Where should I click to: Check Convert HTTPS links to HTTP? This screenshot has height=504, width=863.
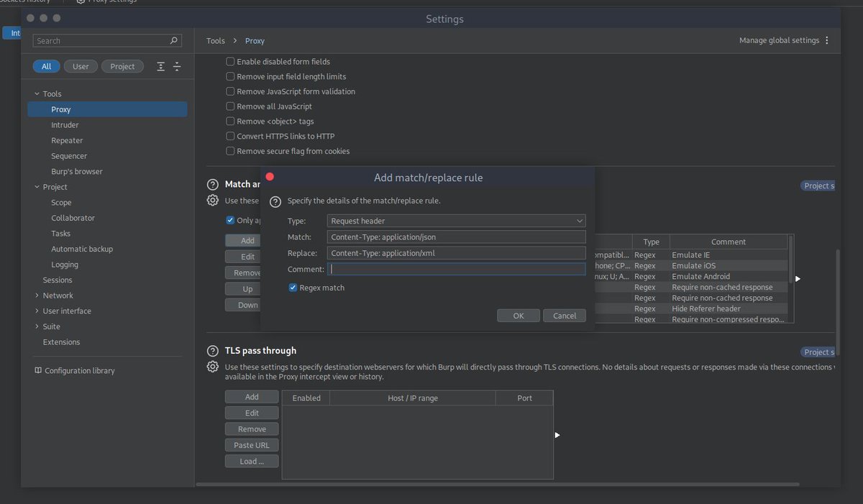pos(231,136)
